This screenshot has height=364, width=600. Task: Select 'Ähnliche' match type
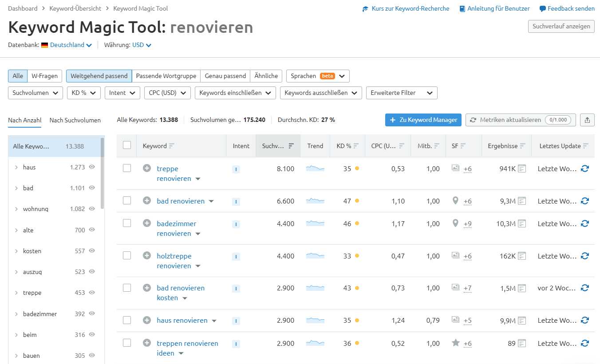tap(266, 76)
